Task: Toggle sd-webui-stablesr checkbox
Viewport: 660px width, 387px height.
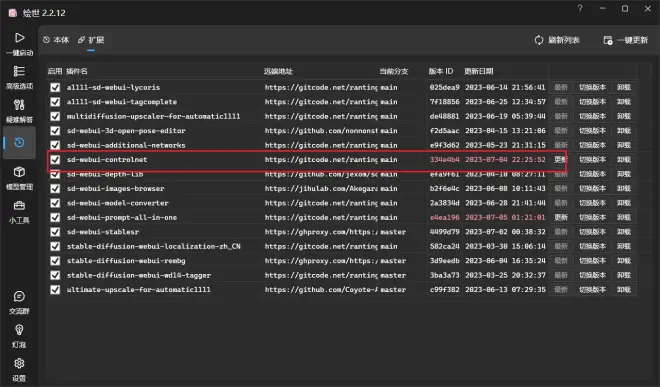Action: click(x=55, y=232)
